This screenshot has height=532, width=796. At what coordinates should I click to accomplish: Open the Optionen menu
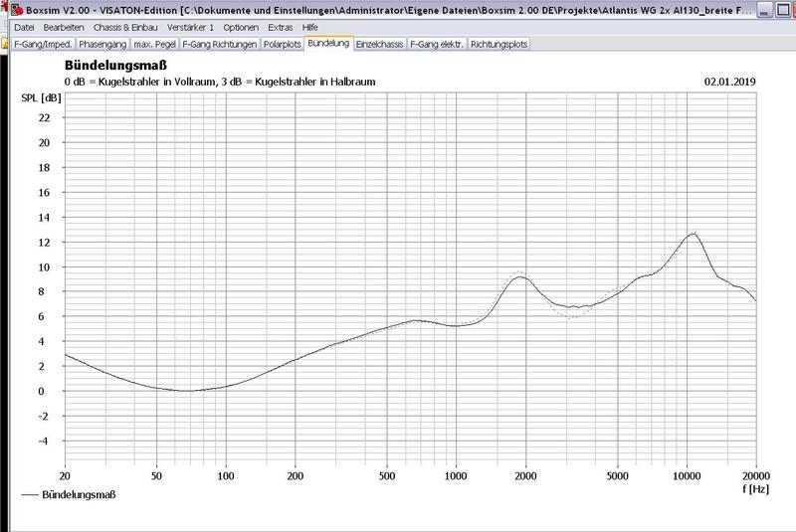[x=241, y=27]
